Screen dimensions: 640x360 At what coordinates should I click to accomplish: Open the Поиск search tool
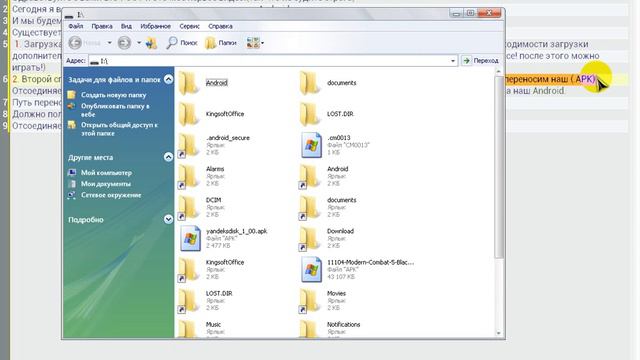(182, 42)
